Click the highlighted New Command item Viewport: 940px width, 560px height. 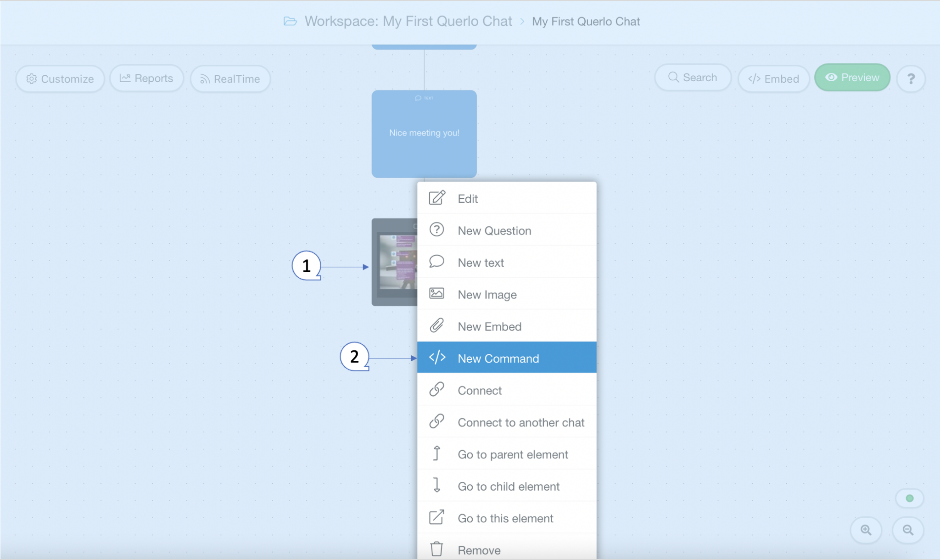507,358
